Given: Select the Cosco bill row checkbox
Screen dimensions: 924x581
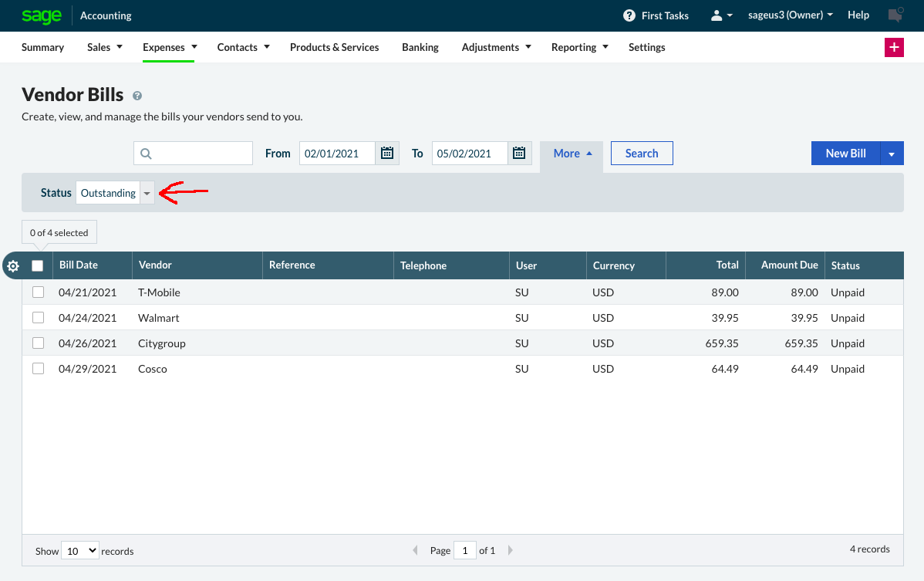Looking at the screenshot, I should point(38,368).
